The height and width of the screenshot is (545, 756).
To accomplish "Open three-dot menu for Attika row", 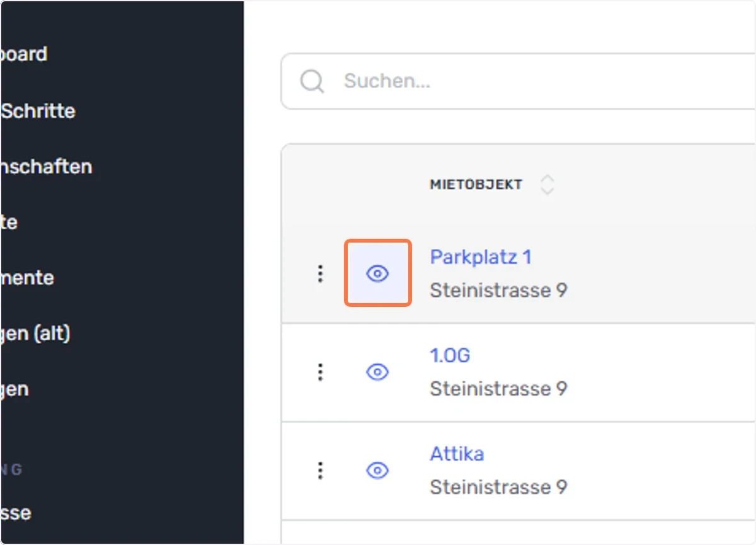I will (x=320, y=471).
